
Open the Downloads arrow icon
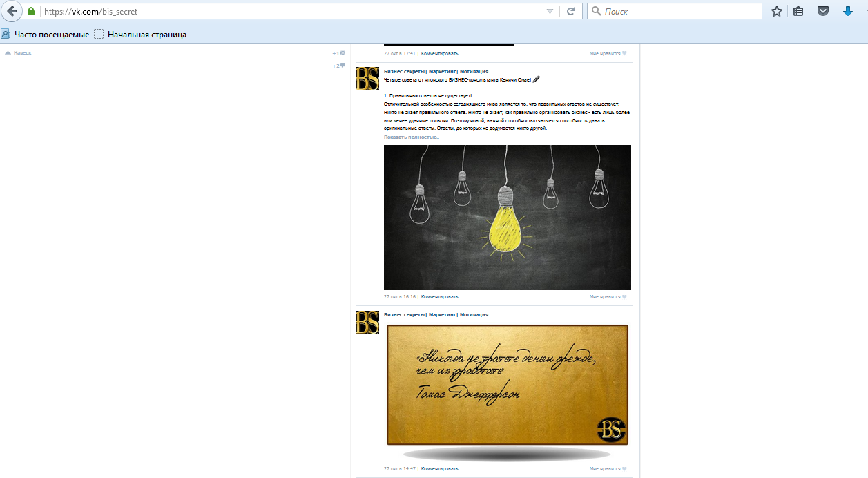[x=848, y=11]
